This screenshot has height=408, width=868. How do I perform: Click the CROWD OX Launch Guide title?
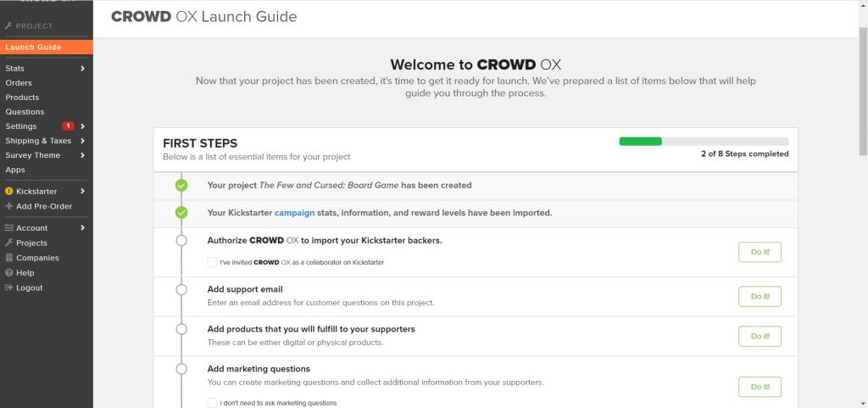(203, 17)
